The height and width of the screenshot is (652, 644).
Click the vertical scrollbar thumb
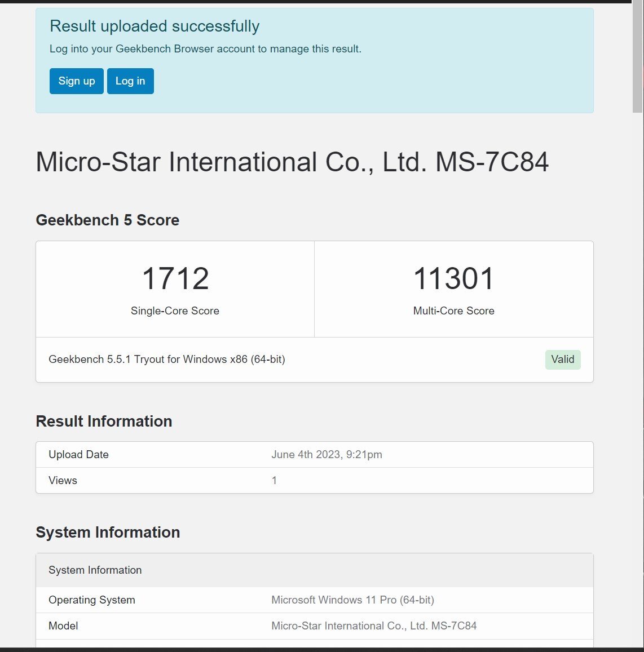[x=637, y=56]
